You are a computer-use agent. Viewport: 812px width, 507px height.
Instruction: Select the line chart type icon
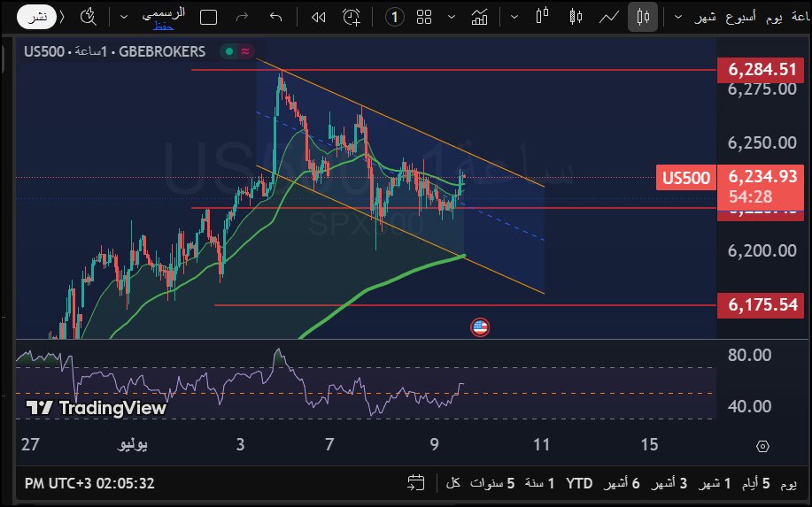pos(609,17)
